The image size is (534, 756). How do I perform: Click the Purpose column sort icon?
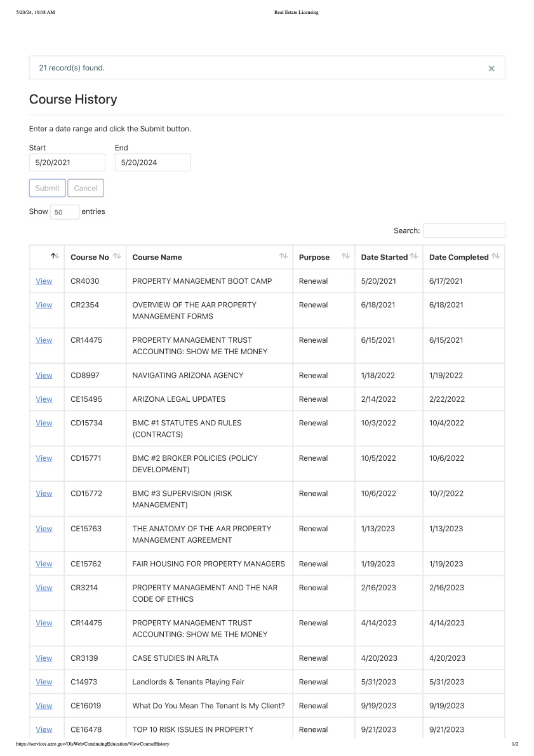point(345,256)
